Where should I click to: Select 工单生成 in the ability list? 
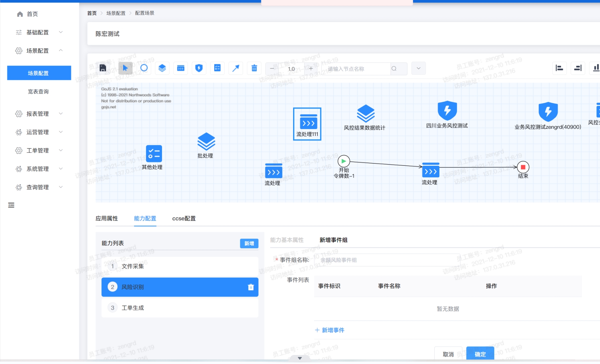coord(180,308)
